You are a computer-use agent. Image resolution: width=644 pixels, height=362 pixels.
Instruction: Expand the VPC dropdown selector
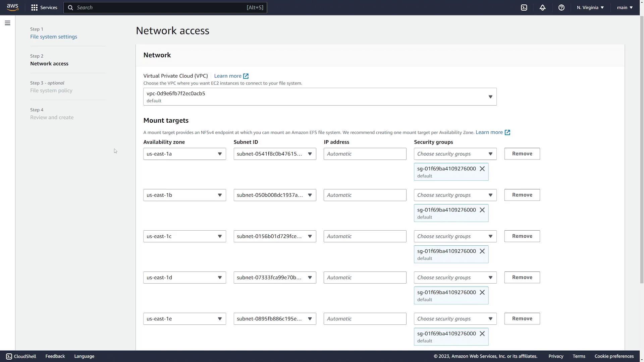tap(490, 96)
